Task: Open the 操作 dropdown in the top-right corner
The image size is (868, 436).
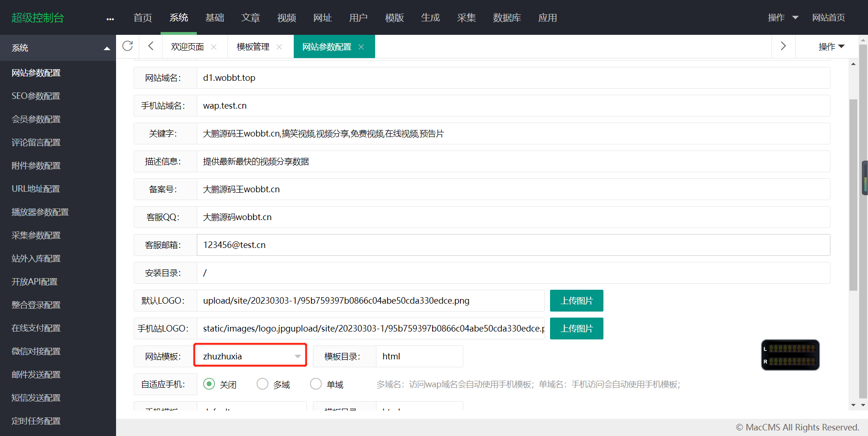Action: coord(783,18)
